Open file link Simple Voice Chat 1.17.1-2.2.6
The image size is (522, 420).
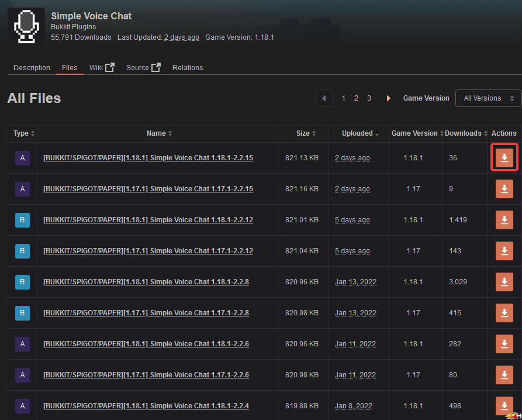[146, 375]
